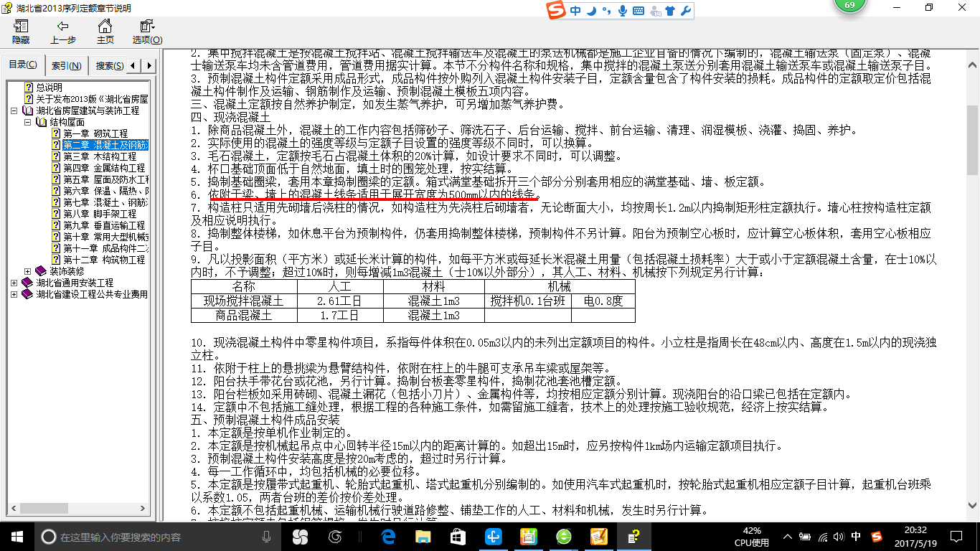Switch to the 搜索(S) tab
Viewport: 980px width, 551px height.
(x=109, y=66)
